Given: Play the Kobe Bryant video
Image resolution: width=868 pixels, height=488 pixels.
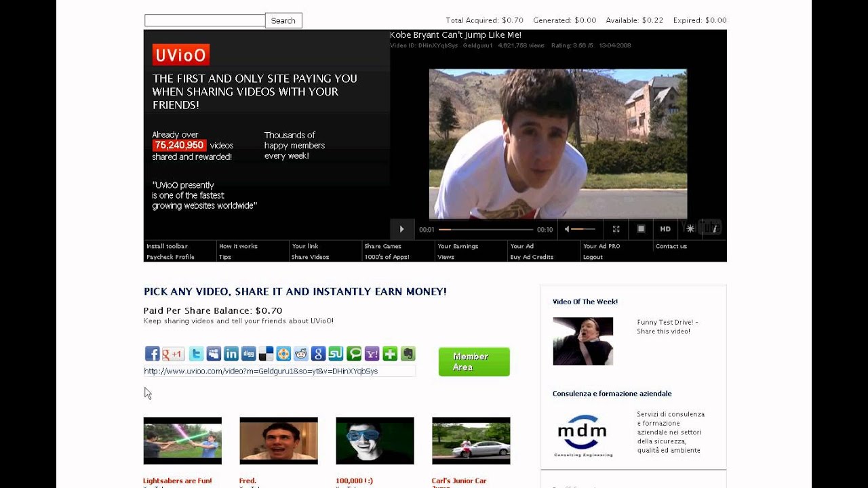Looking at the screenshot, I should click(x=401, y=229).
